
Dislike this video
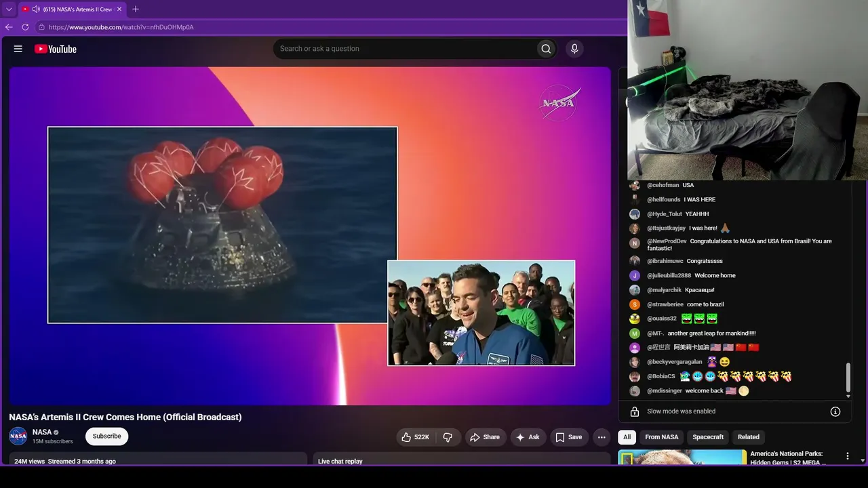(448, 437)
